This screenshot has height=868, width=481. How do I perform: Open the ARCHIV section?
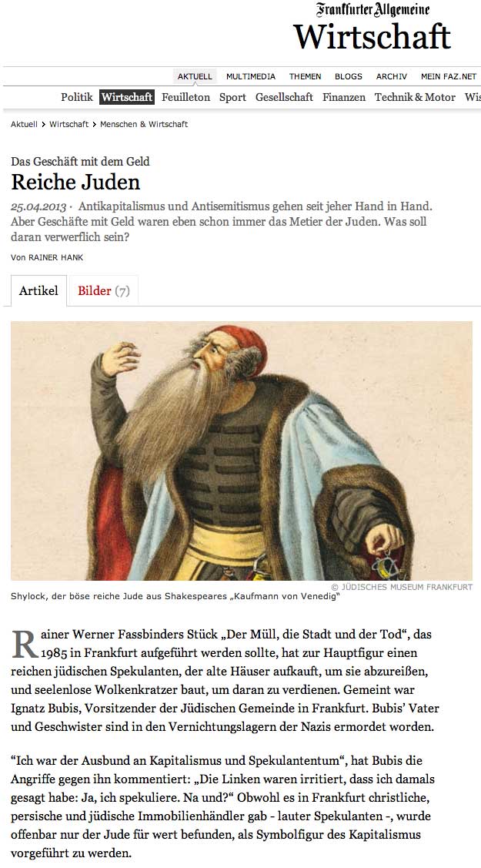(x=392, y=76)
